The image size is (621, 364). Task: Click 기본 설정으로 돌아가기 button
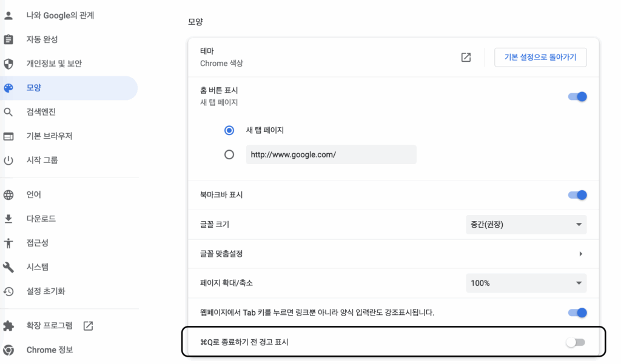click(540, 58)
